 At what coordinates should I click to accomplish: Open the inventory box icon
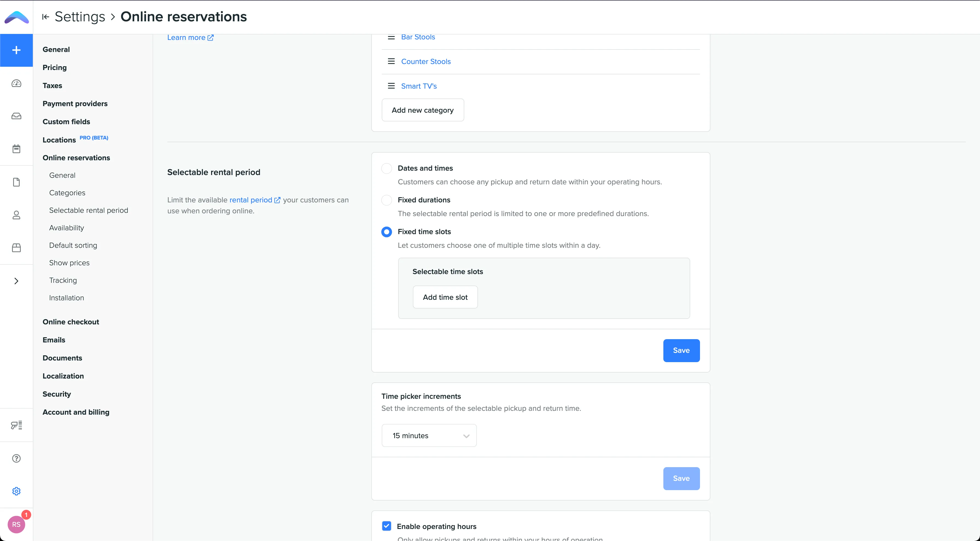16,248
